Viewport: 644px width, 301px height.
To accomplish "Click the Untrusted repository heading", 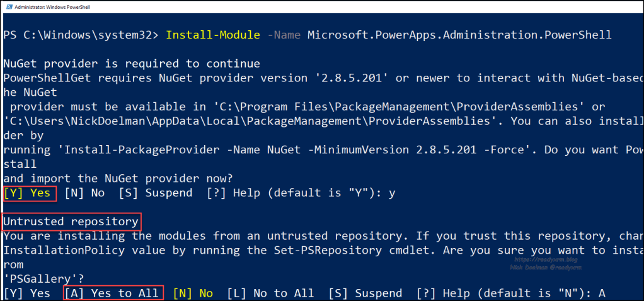I will click(x=71, y=221).
